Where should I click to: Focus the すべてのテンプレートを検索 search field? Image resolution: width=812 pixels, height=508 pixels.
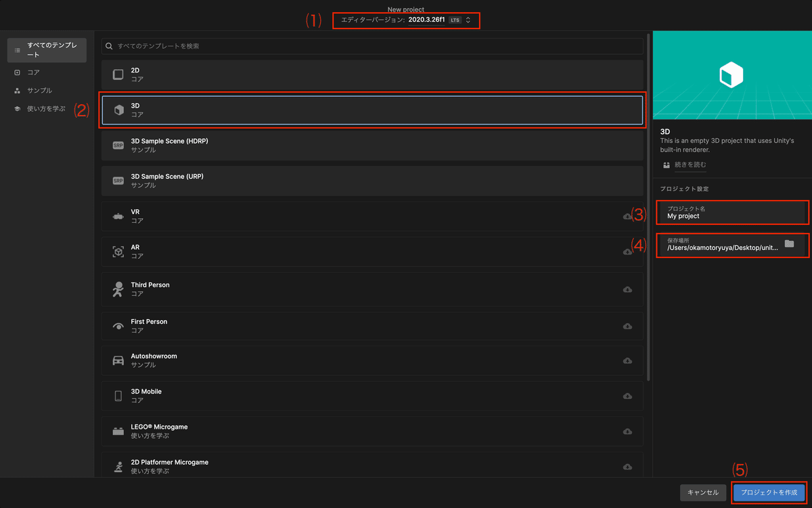click(372, 46)
